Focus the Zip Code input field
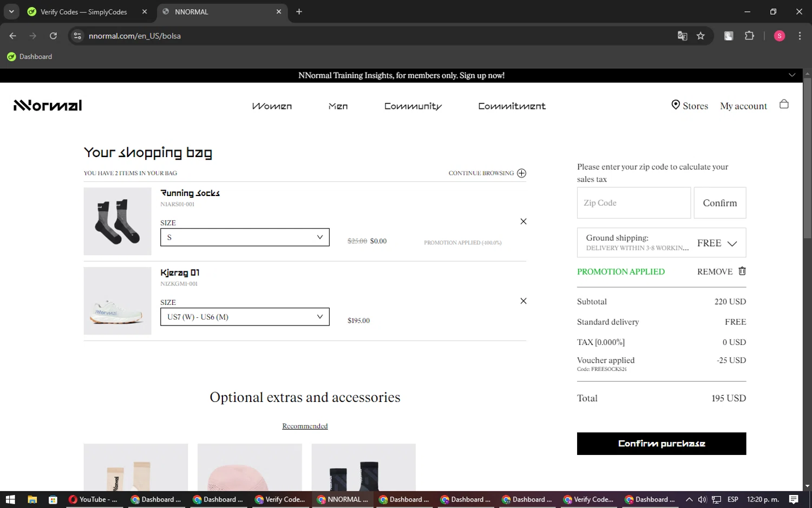This screenshot has height=508, width=812. point(634,203)
